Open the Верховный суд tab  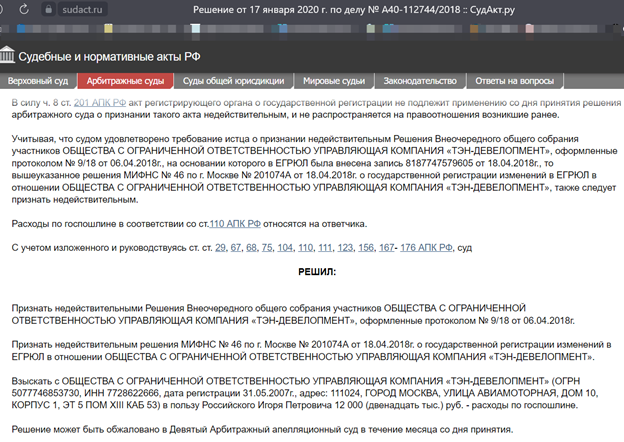[x=40, y=81]
